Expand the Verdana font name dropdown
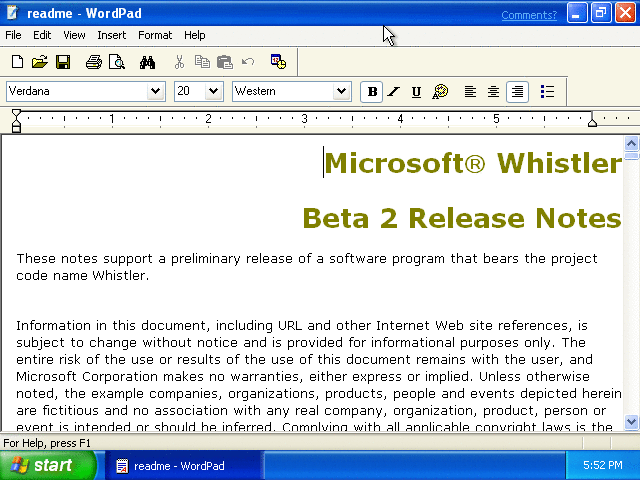This screenshot has width=640, height=480. point(155,91)
